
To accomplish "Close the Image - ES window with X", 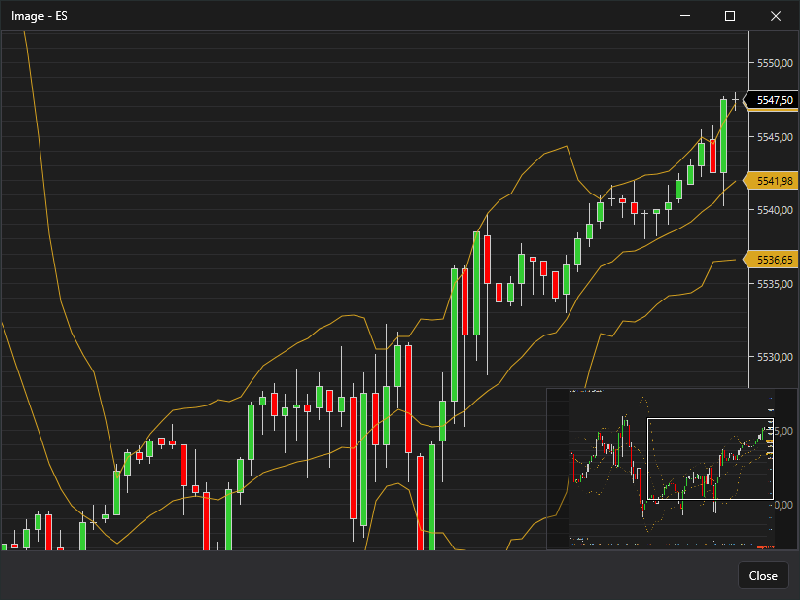I will click(x=775, y=16).
